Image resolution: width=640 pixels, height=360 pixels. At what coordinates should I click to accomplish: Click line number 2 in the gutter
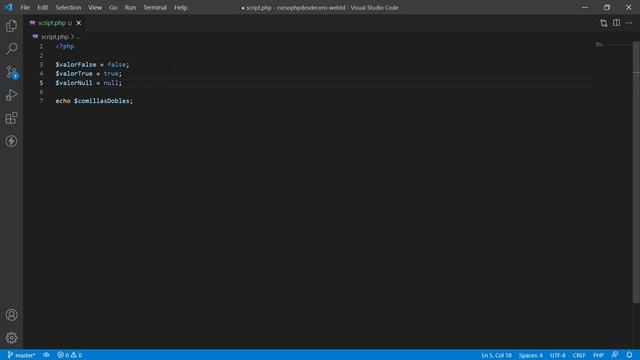(x=41, y=56)
